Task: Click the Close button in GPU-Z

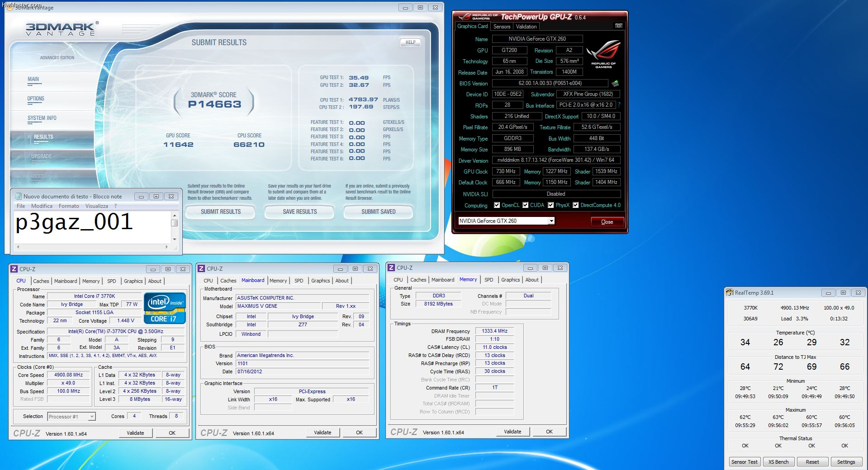Action: [607, 222]
